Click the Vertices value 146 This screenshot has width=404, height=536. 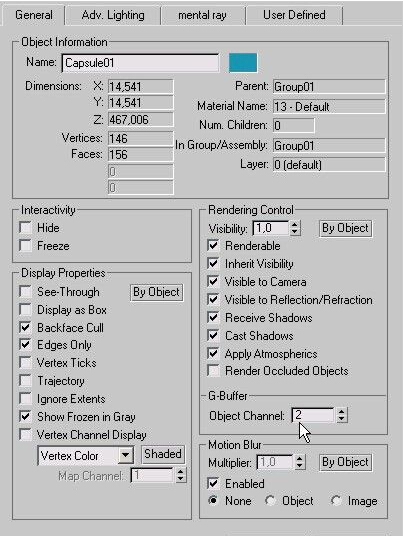point(141,138)
